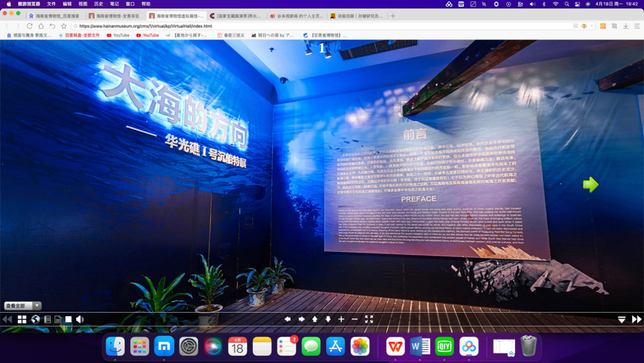Click the globe map icon in viewer toolbar
This screenshot has width=644, height=363.
[35, 319]
